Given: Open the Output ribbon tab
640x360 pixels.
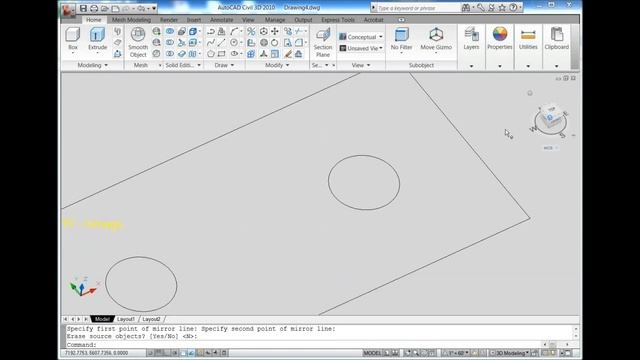Looking at the screenshot, I should (x=303, y=20).
